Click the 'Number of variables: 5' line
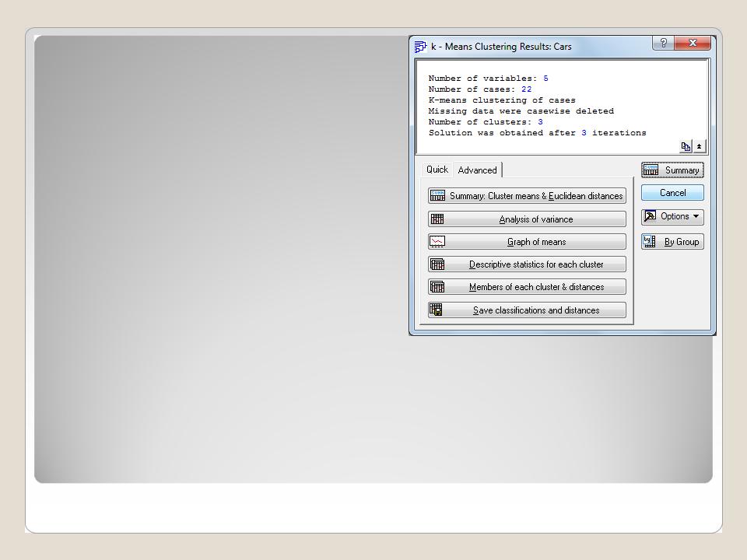 (x=489, y=79)
